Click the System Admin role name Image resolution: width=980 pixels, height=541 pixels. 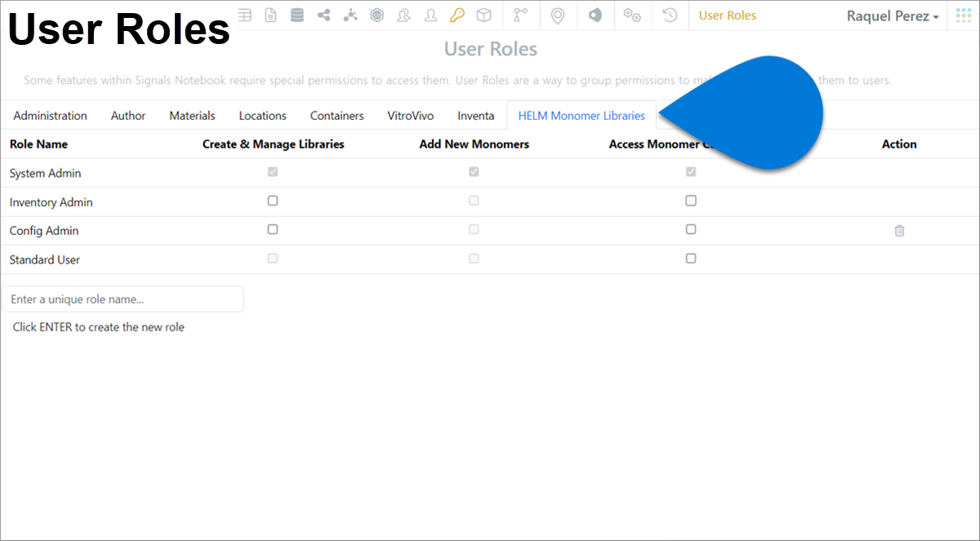pos(46,173)
